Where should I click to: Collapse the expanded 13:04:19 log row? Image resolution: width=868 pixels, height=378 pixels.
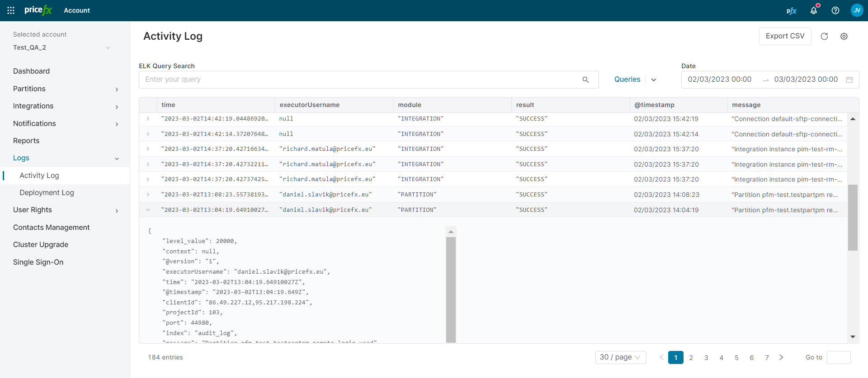point(148,210)
